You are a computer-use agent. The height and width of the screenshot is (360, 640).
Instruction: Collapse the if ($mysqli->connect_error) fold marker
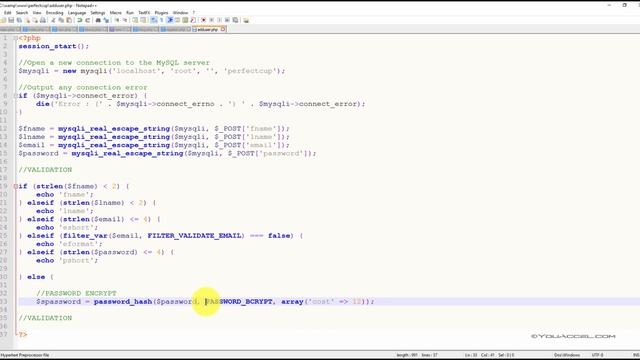(16, 96)
